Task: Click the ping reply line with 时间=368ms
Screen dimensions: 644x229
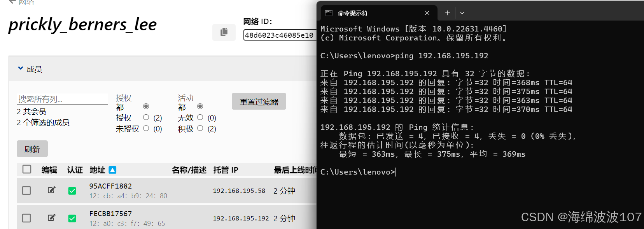Action: coord(446,82)
